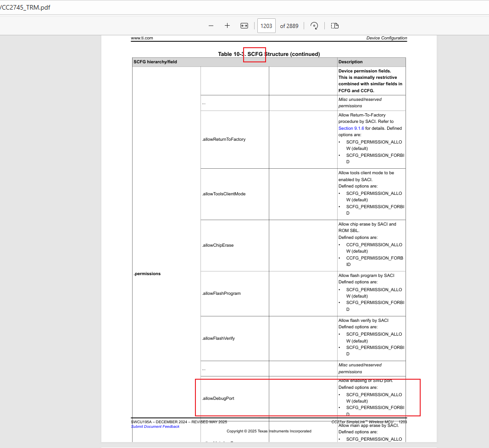Screen dimensions: 489x448
Task: Open the Section 9.1.6 link
Action: (x=351, y=128)
